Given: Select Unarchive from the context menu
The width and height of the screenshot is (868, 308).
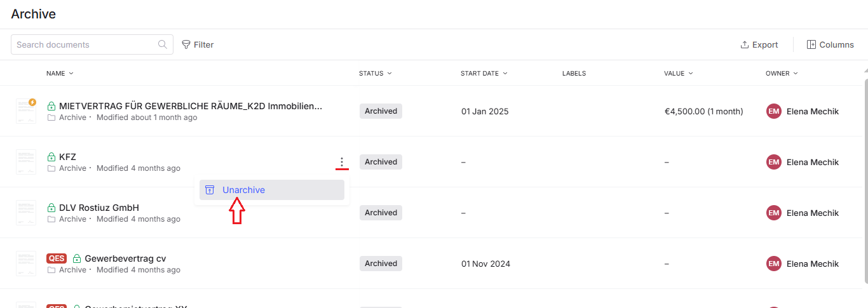Looking at the screenshot, I should pyautogui.click(x=243, y=190).
